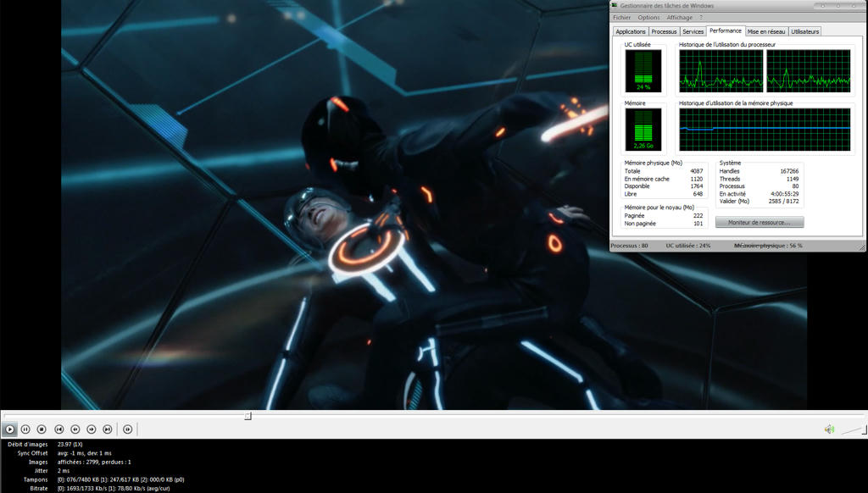
Task: Open the Affichage menu
Action: click(679, 17)
